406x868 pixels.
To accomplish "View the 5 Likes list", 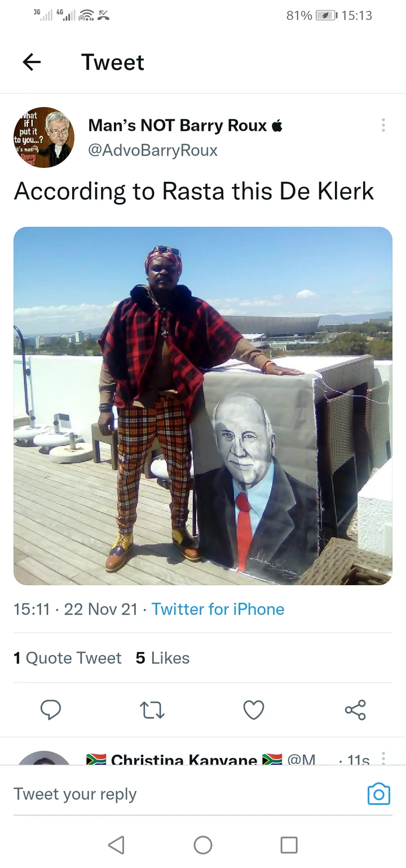I will pyautogui.click(x=162, y=658).
